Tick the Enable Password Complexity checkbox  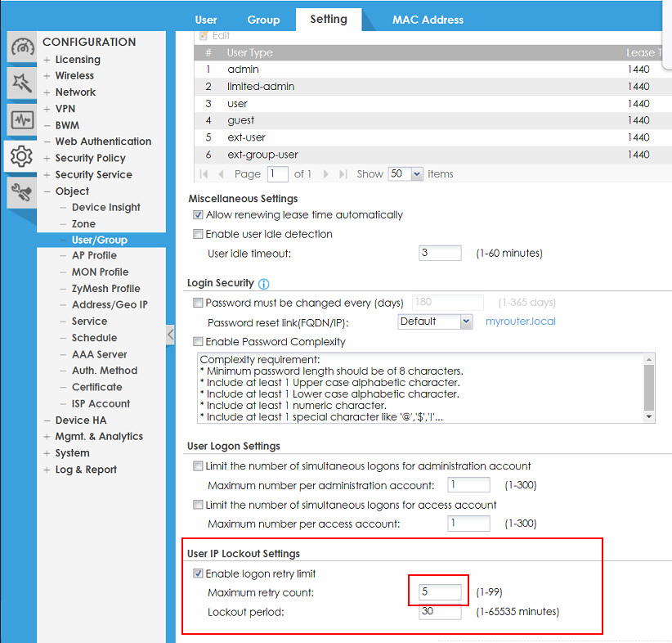pyautogui.click(x=198, y=341)
